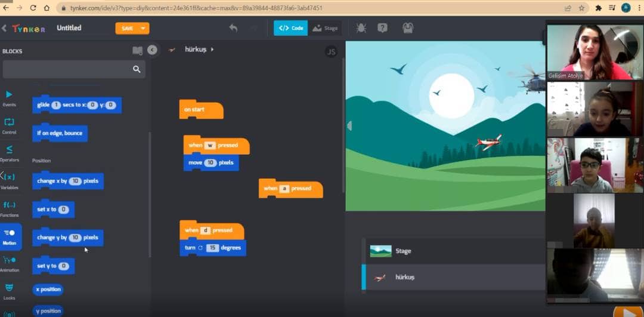Expand the SAVE button dropdown arrow
Viewport: 644px width, 317px height.
143,28
